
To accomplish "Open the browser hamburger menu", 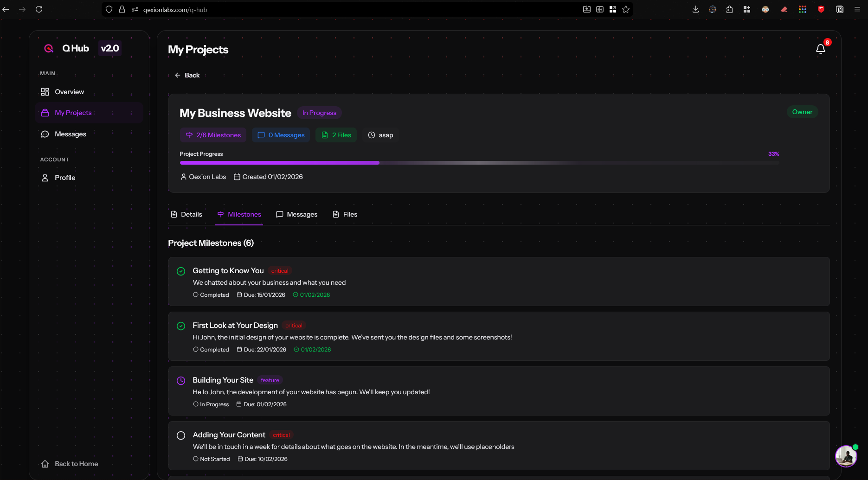I will point(857,9).
